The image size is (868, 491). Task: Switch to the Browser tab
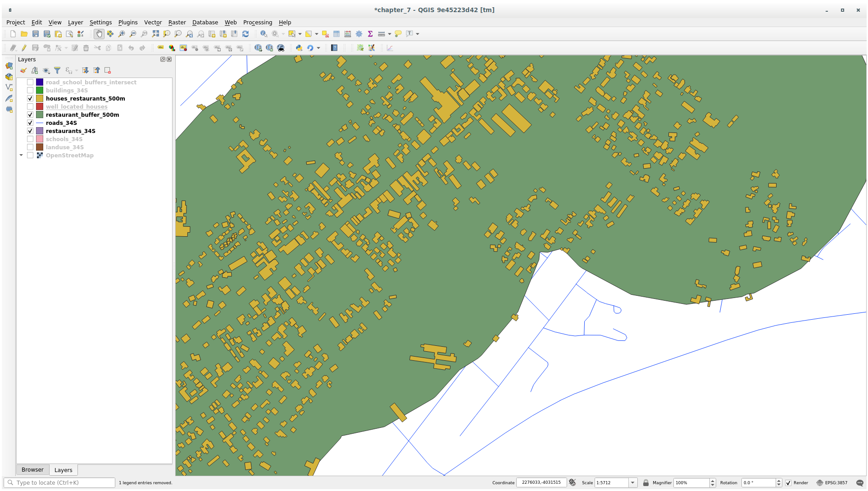pyautogui.click(x=32, y=469)
